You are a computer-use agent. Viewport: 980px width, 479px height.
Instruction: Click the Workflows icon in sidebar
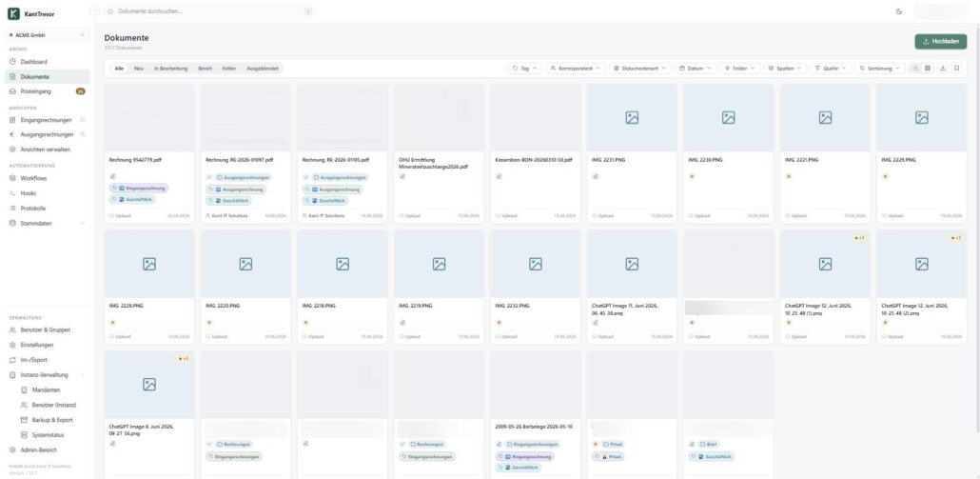coord(12,178)
